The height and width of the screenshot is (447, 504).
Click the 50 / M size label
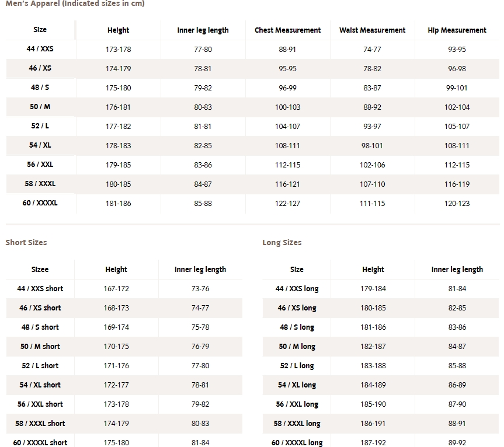40,107
